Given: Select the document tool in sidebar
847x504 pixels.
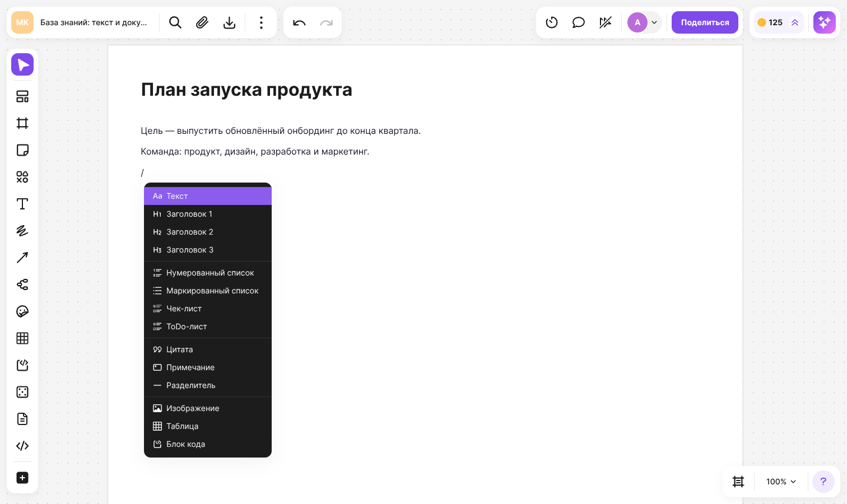Looking at the screenshot, I should tap(22, 419).
